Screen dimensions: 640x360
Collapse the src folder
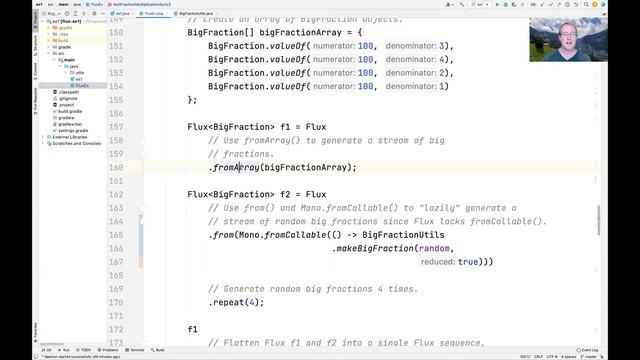49,53
